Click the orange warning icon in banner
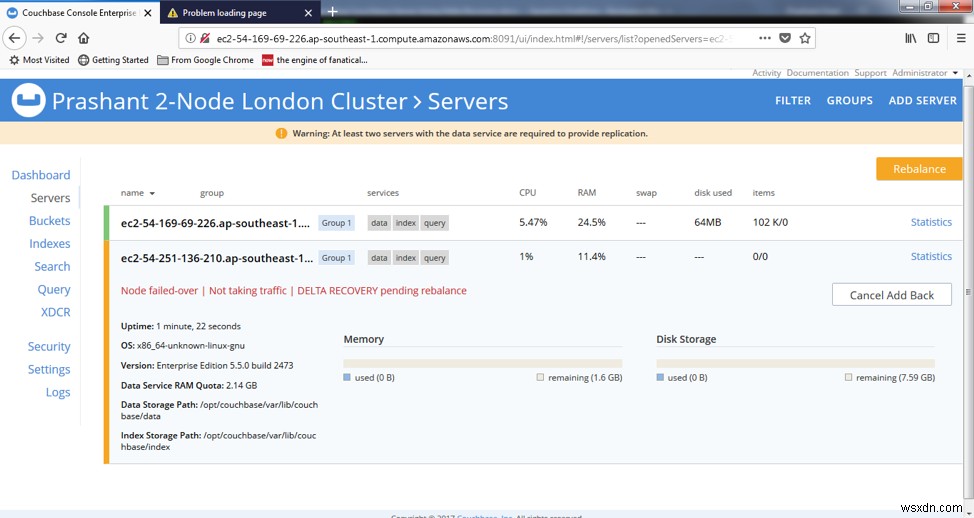The width and height of the screenshot is (974, 518). 281,134
